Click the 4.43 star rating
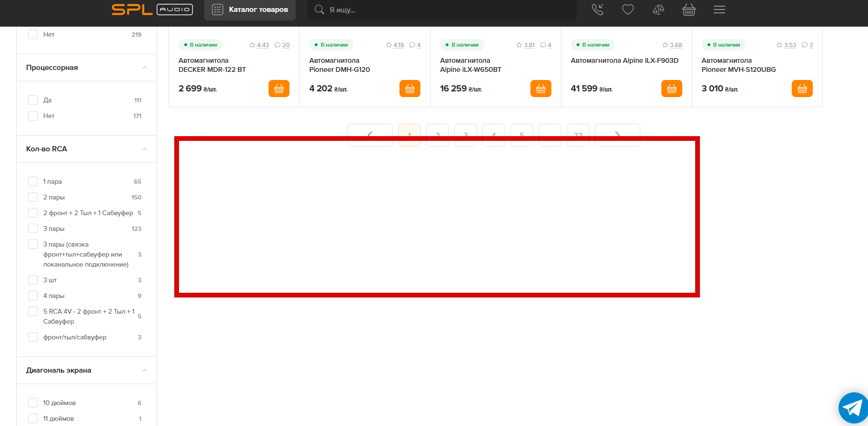This screenshot has width=868, height=426. (259, 45)
